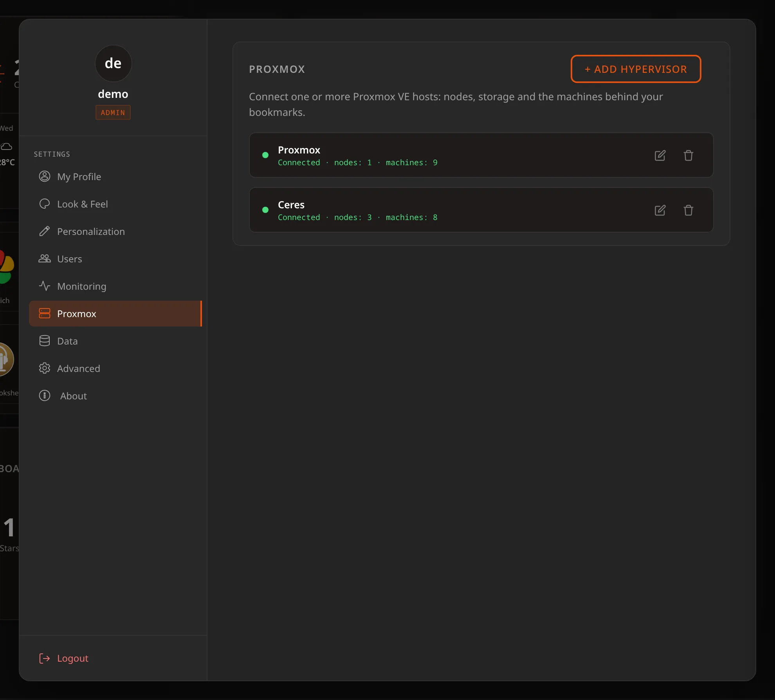Click the Look & Feel palette icon
The image size is (775, 700).
coord(45,204)
